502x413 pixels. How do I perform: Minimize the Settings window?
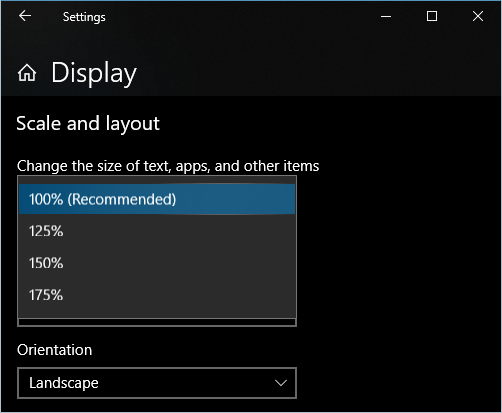(x=386, y=16)
